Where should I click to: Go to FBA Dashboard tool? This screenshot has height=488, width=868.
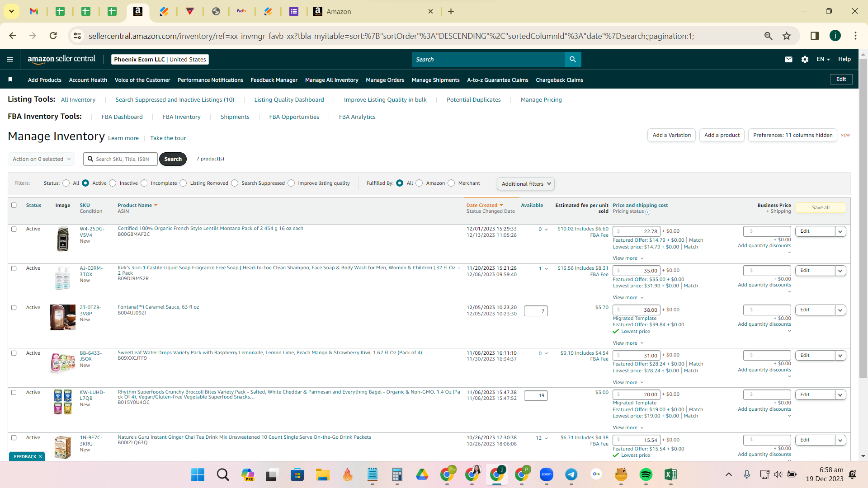pyautogui.click(x=122, y=117)
